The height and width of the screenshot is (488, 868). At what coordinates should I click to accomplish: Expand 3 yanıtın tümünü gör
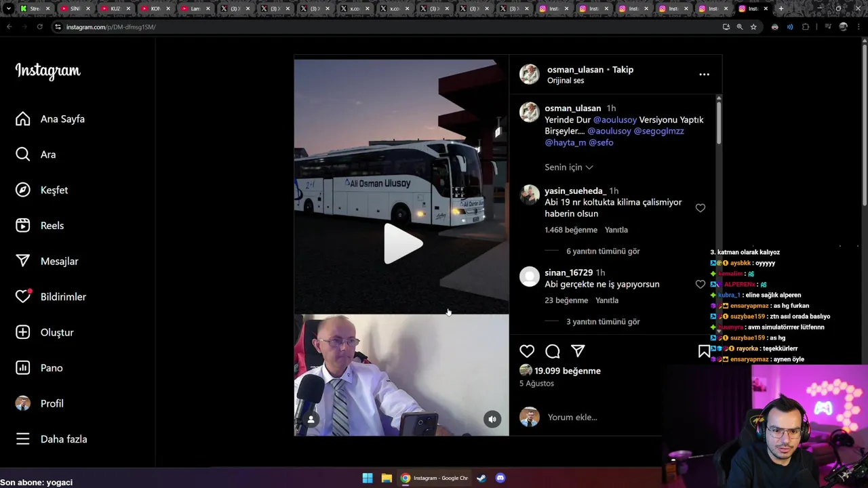point(603,322)
